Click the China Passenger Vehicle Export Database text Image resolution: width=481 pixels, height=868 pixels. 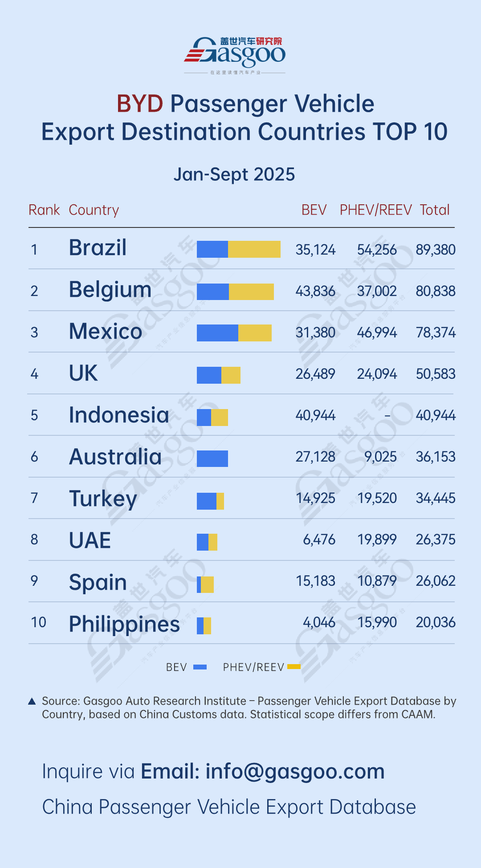pyautogui.click(x=229, y=807)
